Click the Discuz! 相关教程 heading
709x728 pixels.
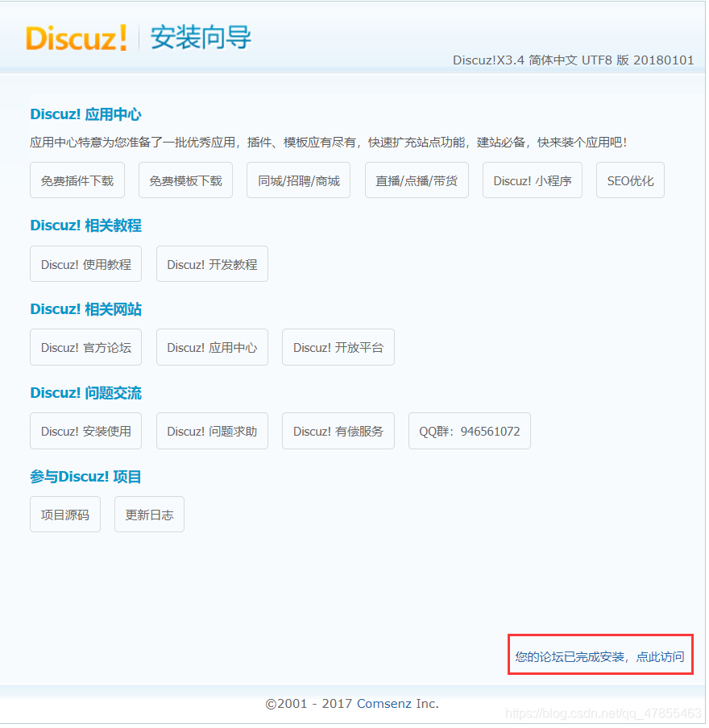86,226
